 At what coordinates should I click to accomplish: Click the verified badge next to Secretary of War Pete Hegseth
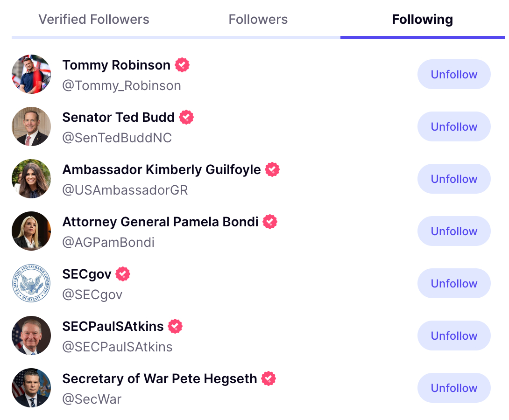click(269, 378)
